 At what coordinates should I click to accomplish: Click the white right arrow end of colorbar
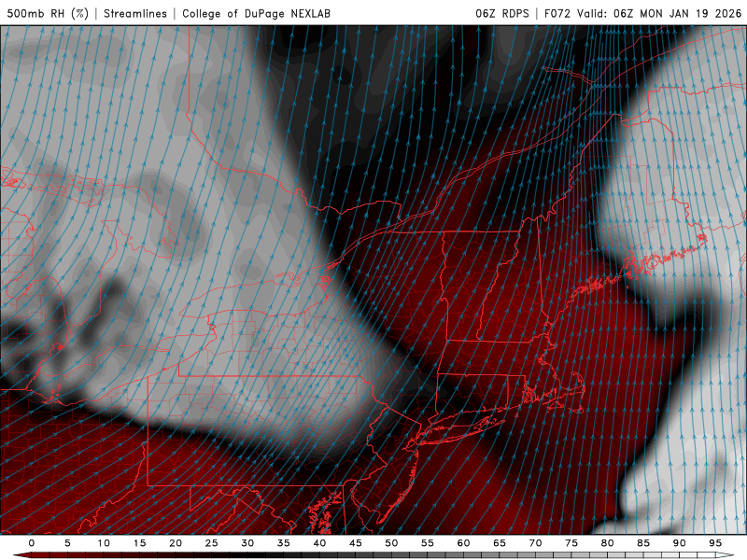(x=726, y=555)
